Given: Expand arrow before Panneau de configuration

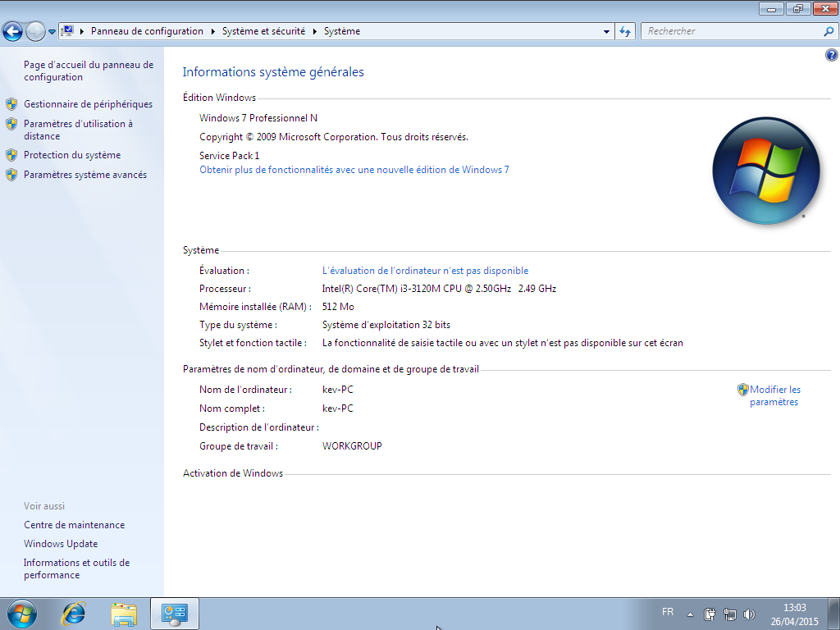Looking at the screenshot, I should coord(82,32).
